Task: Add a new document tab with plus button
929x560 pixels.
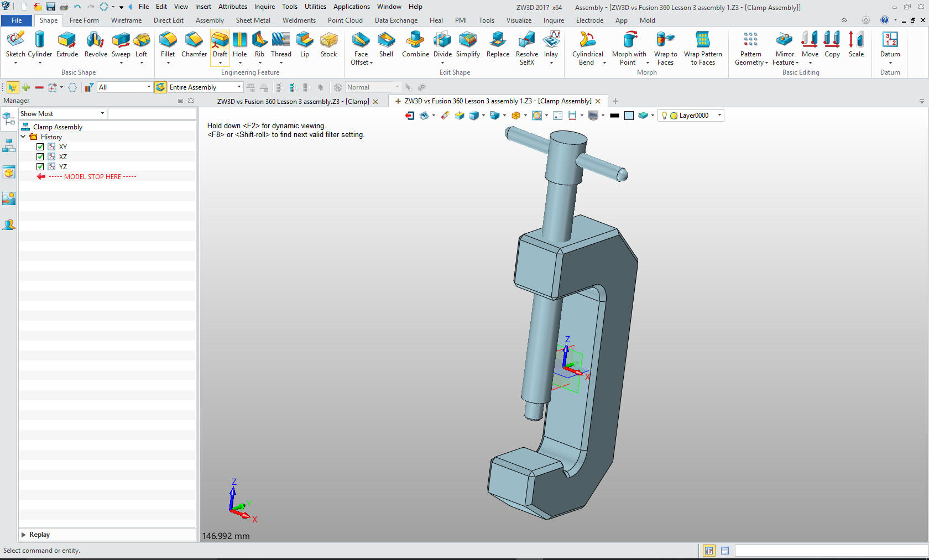Action: (x=615, y=101)
